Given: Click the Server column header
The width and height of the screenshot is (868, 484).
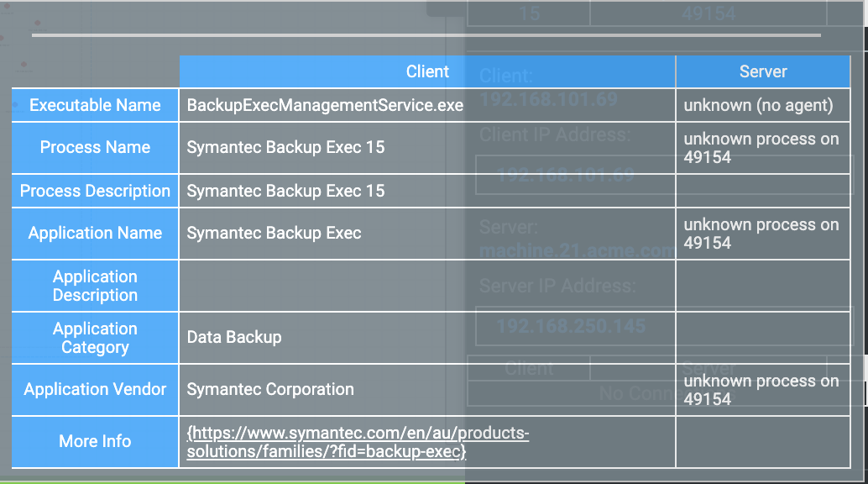Looking at the screenshot, I should (762, 71).
